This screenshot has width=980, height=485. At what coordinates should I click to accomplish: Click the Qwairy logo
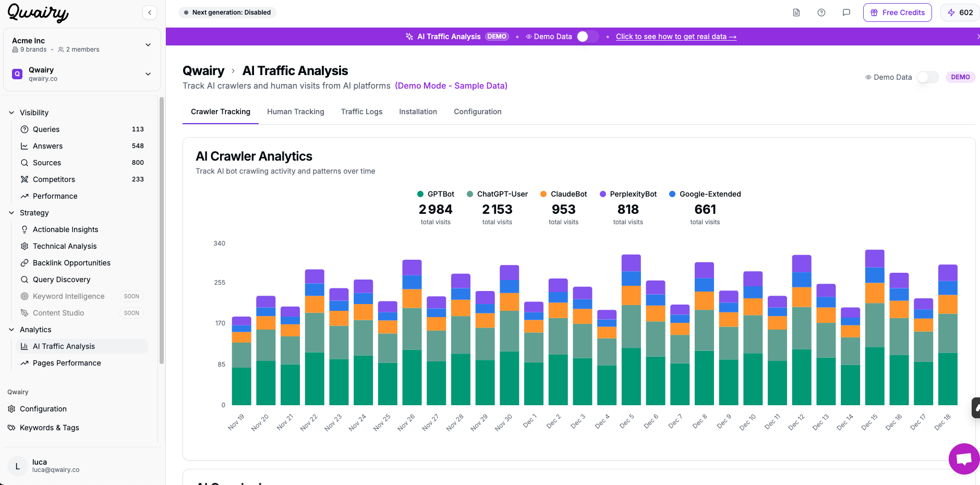(x=38, y=13)
